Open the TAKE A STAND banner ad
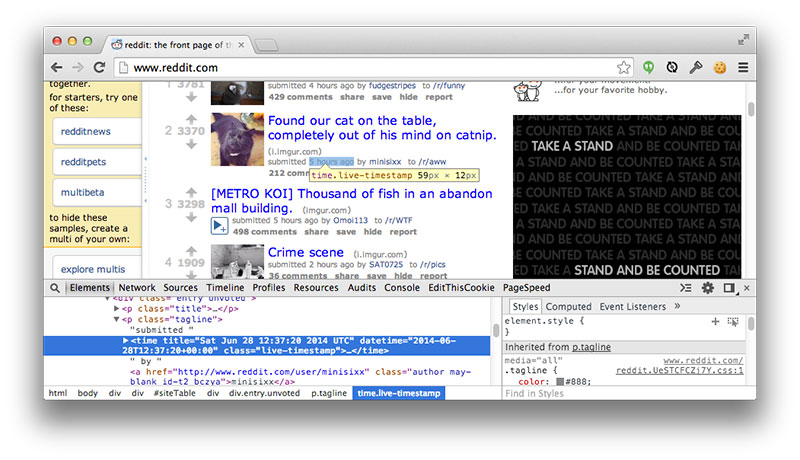The image size is (800, 460). pyautogui.click(x=627, y=196)
